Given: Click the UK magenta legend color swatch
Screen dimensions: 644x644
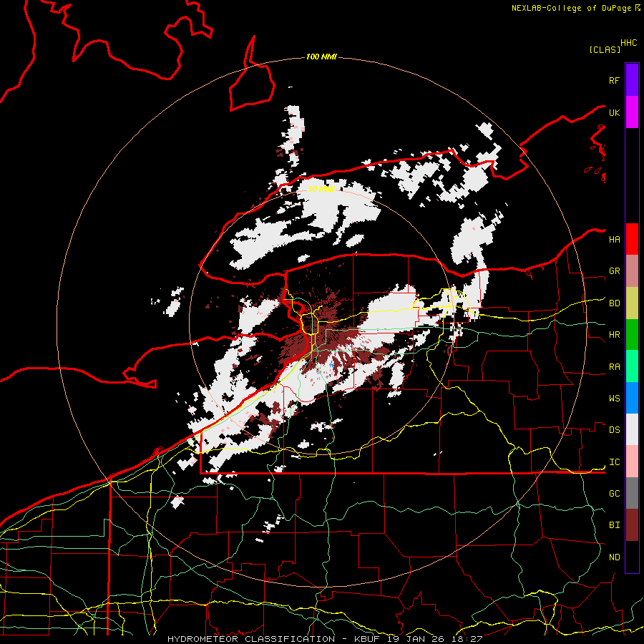Looking at the screenshot, I should pos(632,112).
